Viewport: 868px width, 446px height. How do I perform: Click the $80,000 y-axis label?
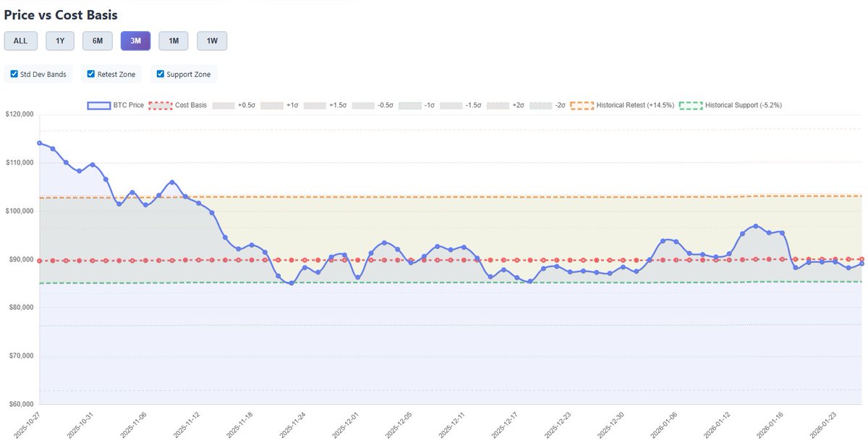point(21,308)
